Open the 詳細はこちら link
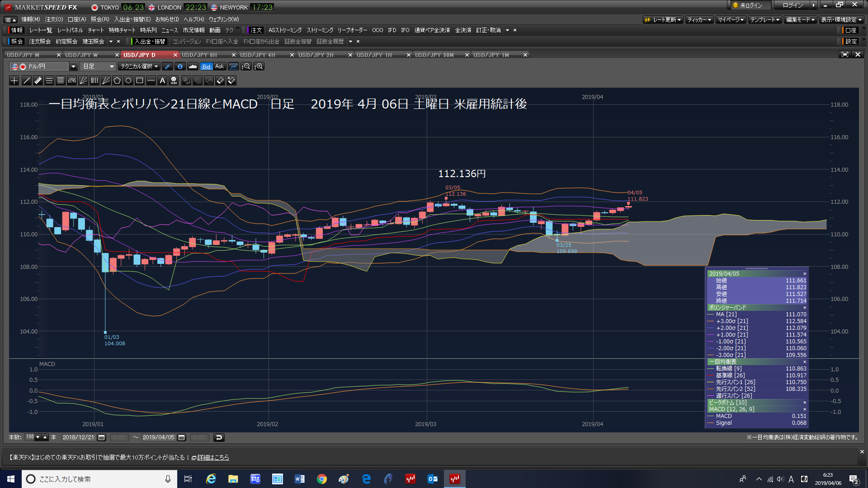868x488 pixels. point(213,457)
